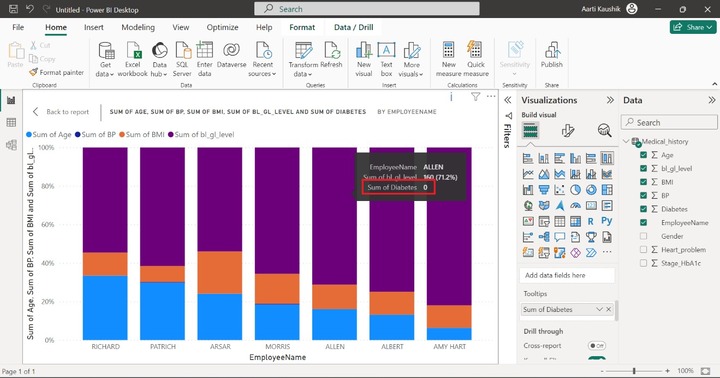Image resolution: width=720 pixels, height=378 pixels.
Task: Open the Get data source menu
Action: 106,59
